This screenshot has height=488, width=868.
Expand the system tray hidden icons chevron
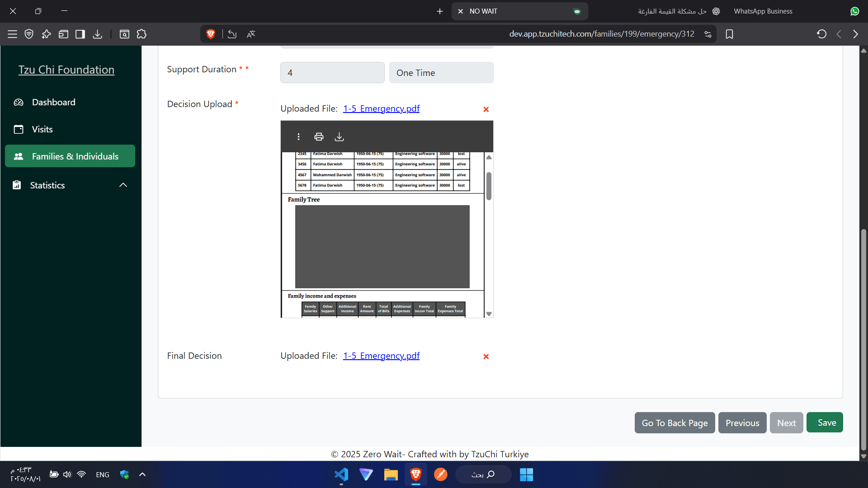[x=142, y=474]
